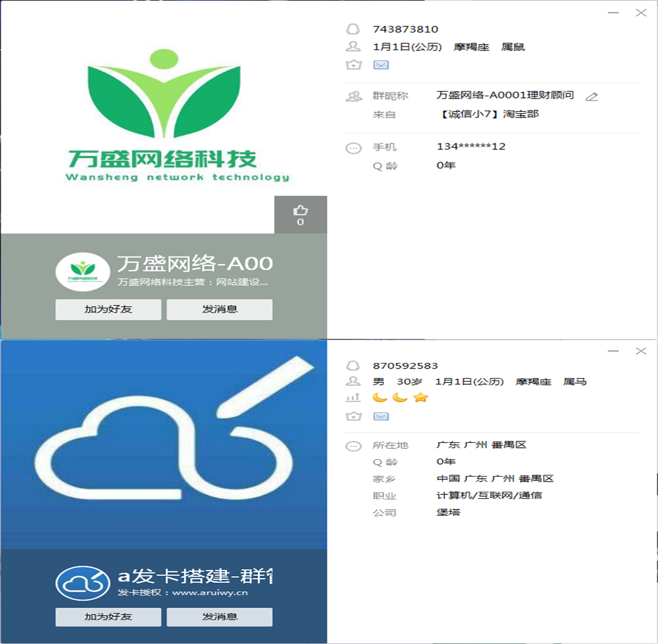The width and height of the screenshot is (658, 644).
Task: Minimize the 870592583 profile window
Action: 613,350
